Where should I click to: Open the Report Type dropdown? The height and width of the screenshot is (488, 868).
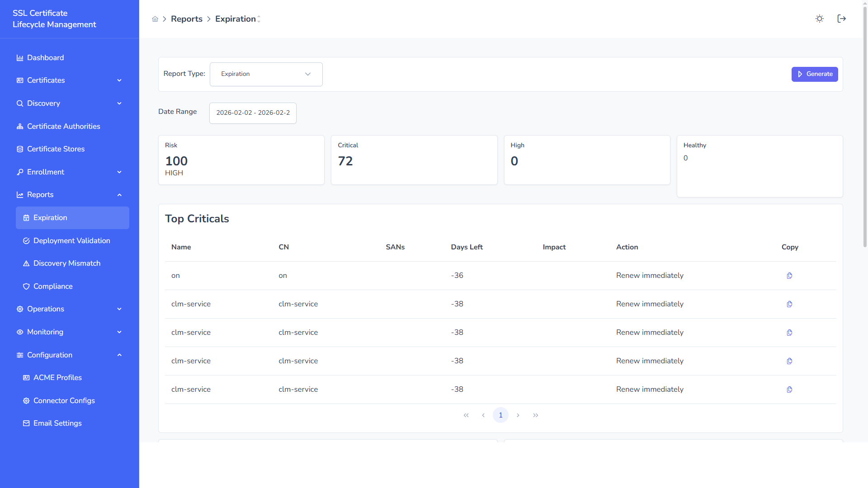[266, 74]
